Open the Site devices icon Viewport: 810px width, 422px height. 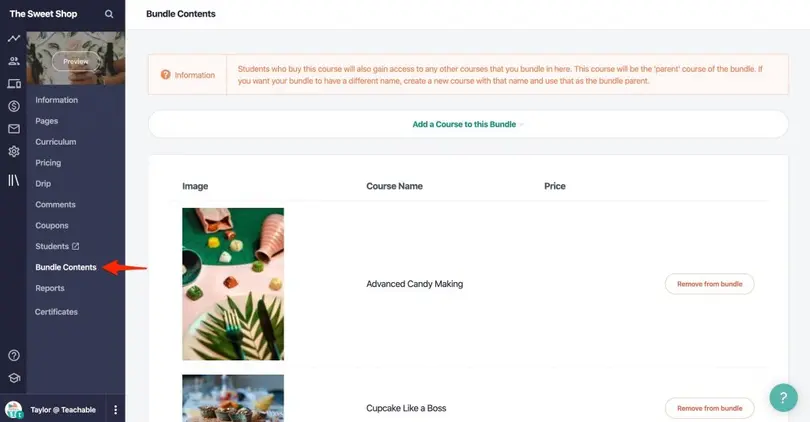pos(14,84)
